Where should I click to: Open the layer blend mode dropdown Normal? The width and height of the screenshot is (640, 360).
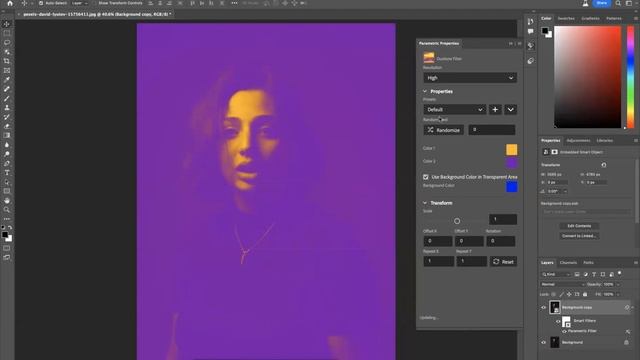pos(563,284)
